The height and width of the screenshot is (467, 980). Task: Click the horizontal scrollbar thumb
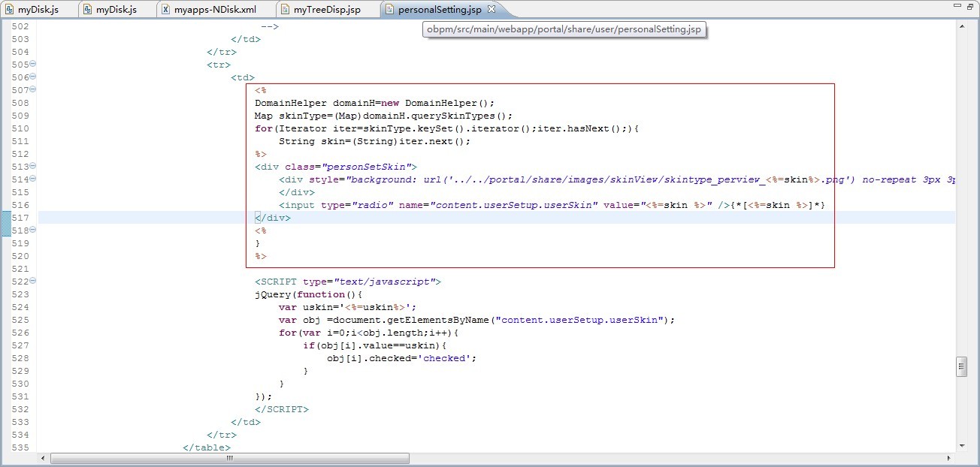coord(229,458)
